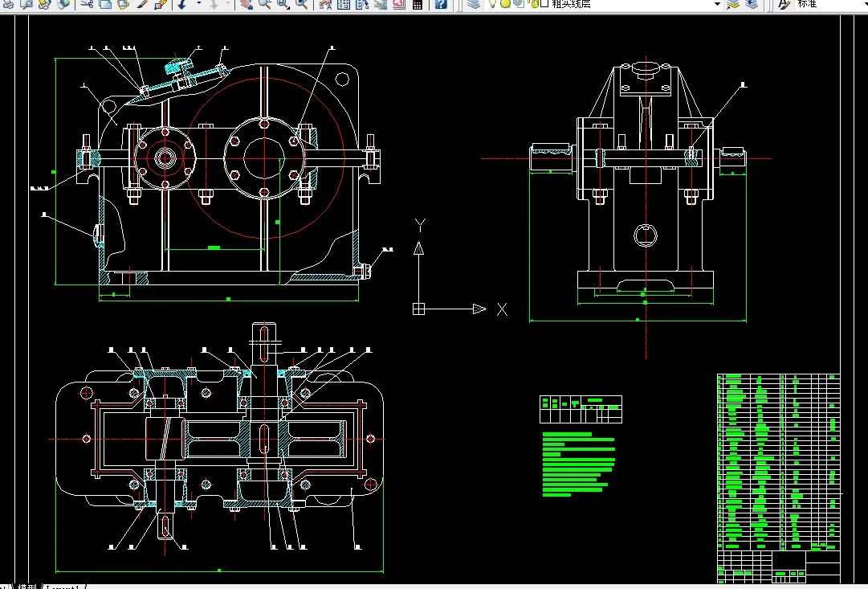Toggle the layer lock padlock icon

[x=532, y=4]
